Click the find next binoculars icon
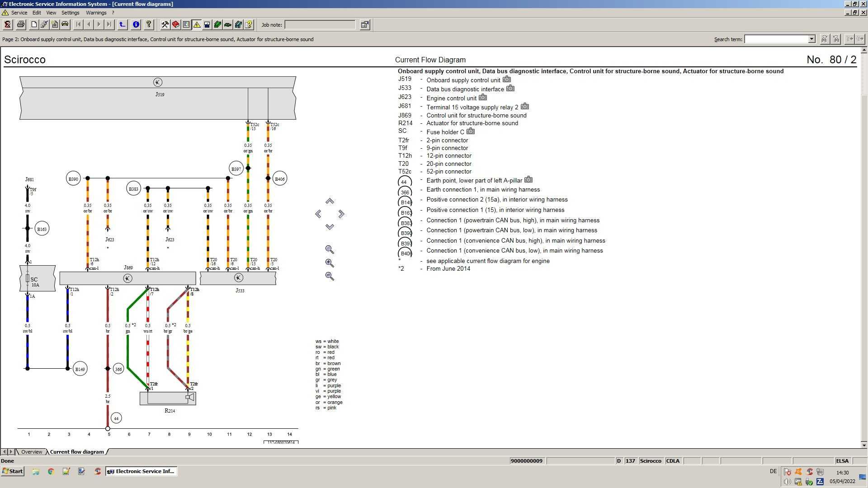 824,39
